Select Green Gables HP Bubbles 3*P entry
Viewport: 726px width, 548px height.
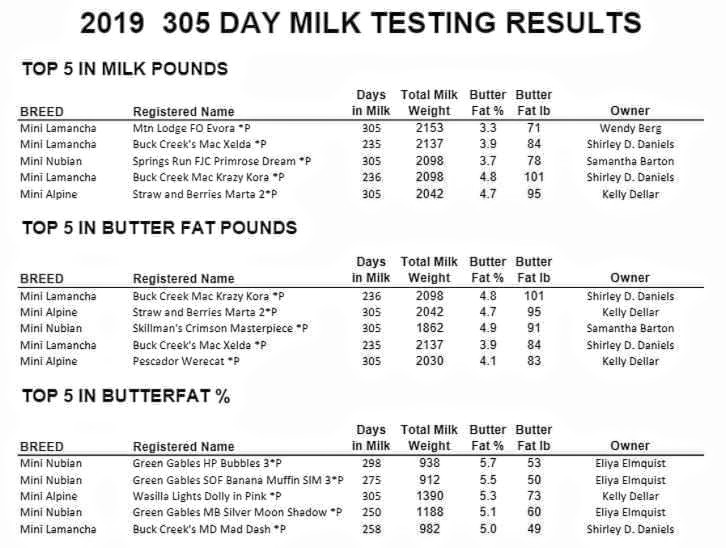[x=207, y=463]
